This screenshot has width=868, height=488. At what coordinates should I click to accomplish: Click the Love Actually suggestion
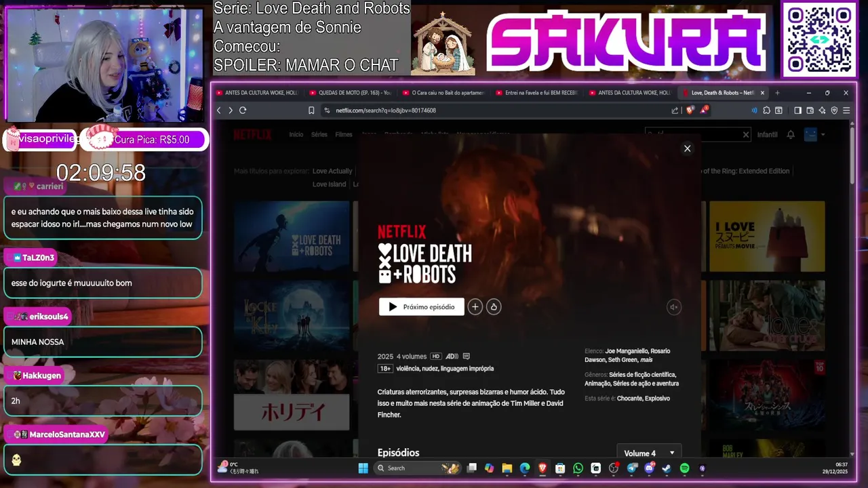tap(332, 171)
